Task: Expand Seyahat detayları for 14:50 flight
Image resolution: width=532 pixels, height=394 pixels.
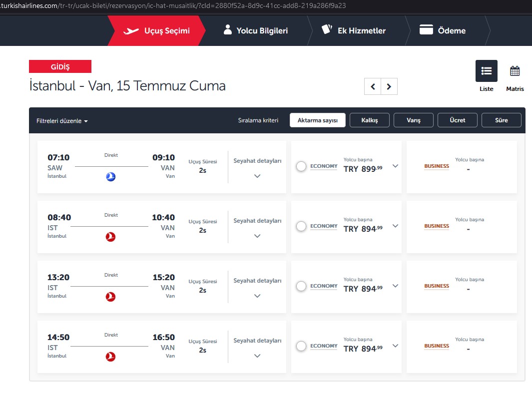Action: 257,356
